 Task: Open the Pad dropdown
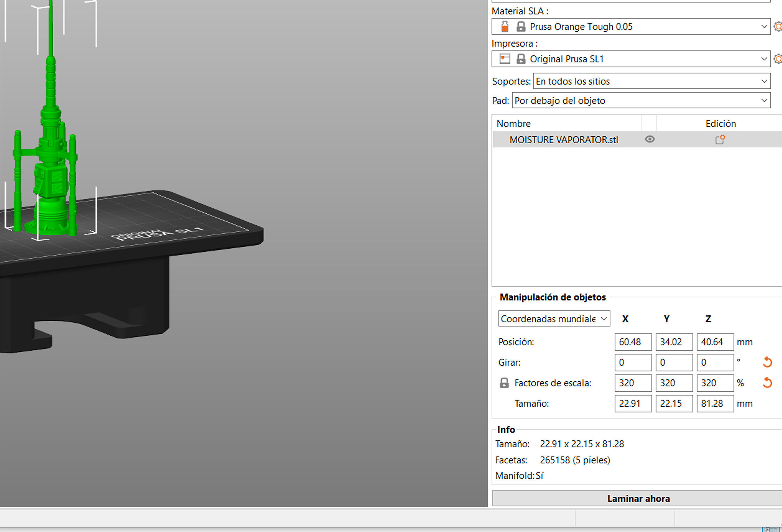641,101
